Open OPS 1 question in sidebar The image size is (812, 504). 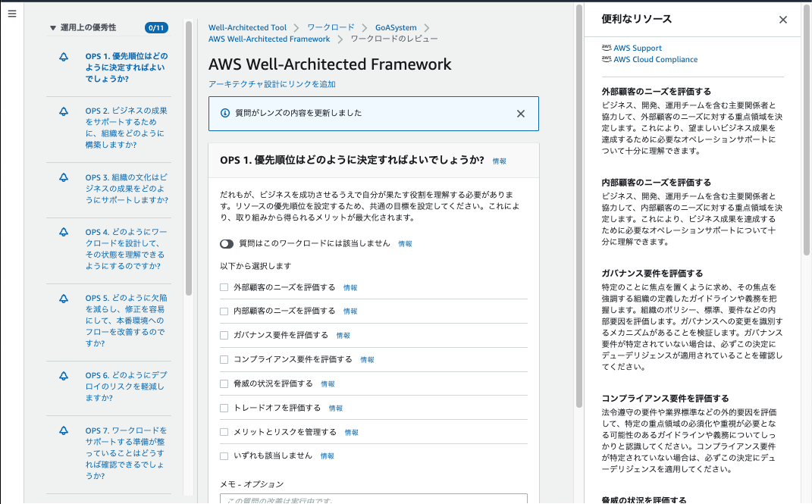(x=127, y=67)
